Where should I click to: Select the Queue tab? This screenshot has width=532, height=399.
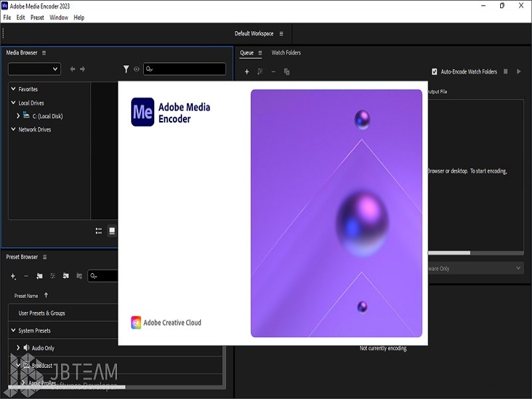[247, 53]
